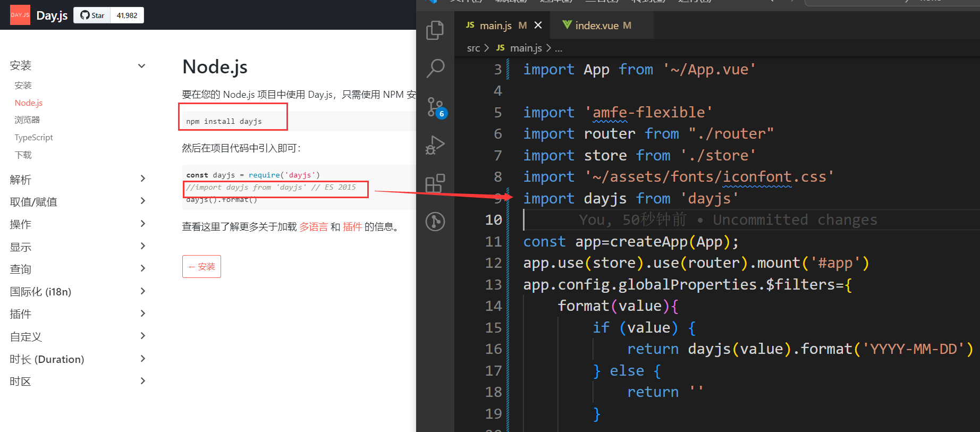Open the 下载 sidebar link

[x=23, y=155]
